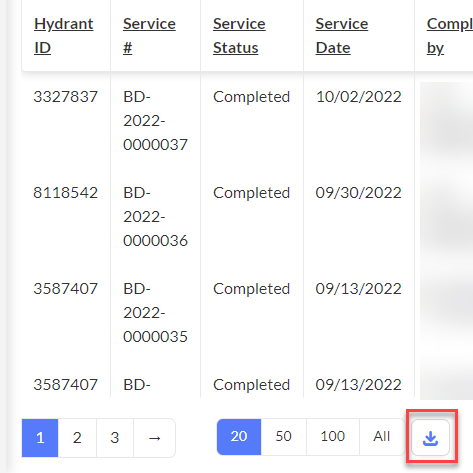Sort by Service Date column header

[342, 36]
